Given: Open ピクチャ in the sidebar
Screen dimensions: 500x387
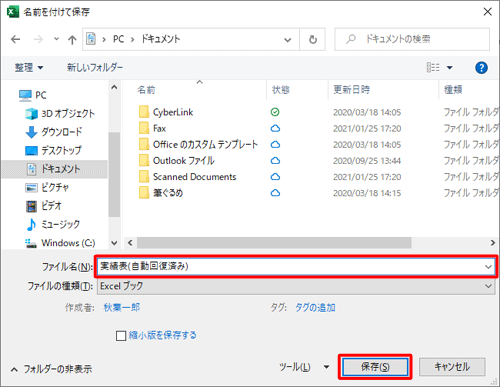Looking at the screenshot, I should [47, 188].
